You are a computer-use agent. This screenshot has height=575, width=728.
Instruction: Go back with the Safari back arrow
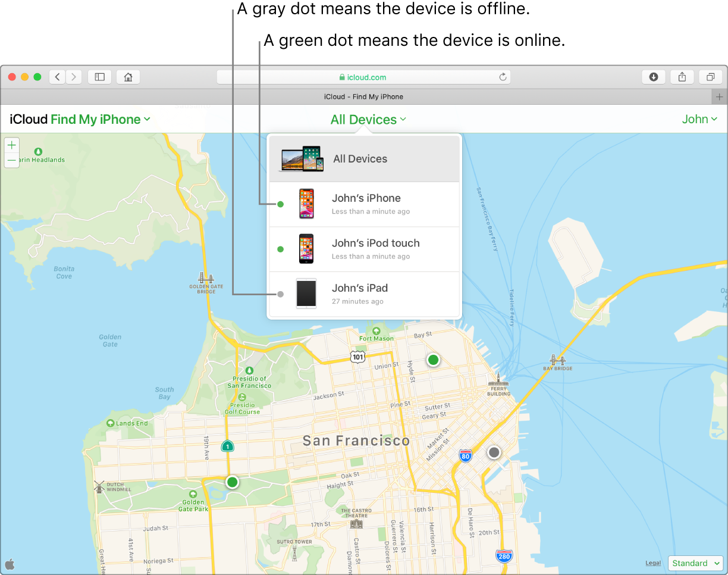tap(58, 77)
